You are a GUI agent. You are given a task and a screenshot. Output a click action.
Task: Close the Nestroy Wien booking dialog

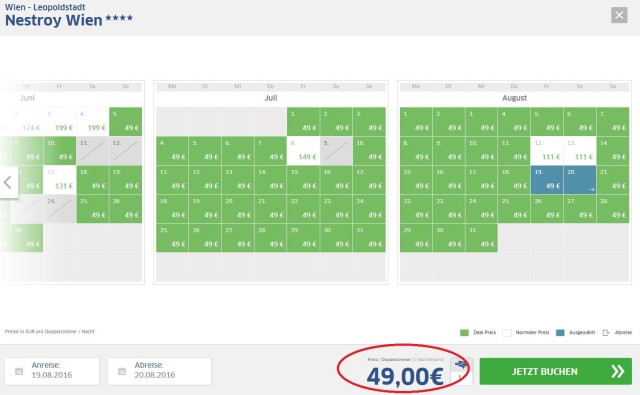tap(619, 15)
